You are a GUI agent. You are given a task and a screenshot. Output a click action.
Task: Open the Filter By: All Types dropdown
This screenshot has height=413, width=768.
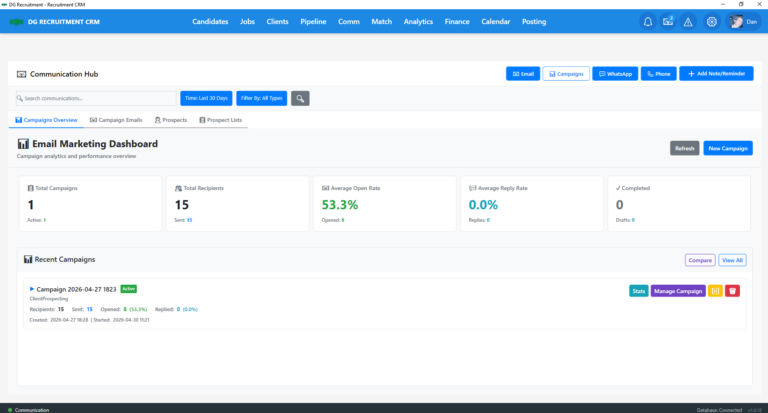pos(262,98)
